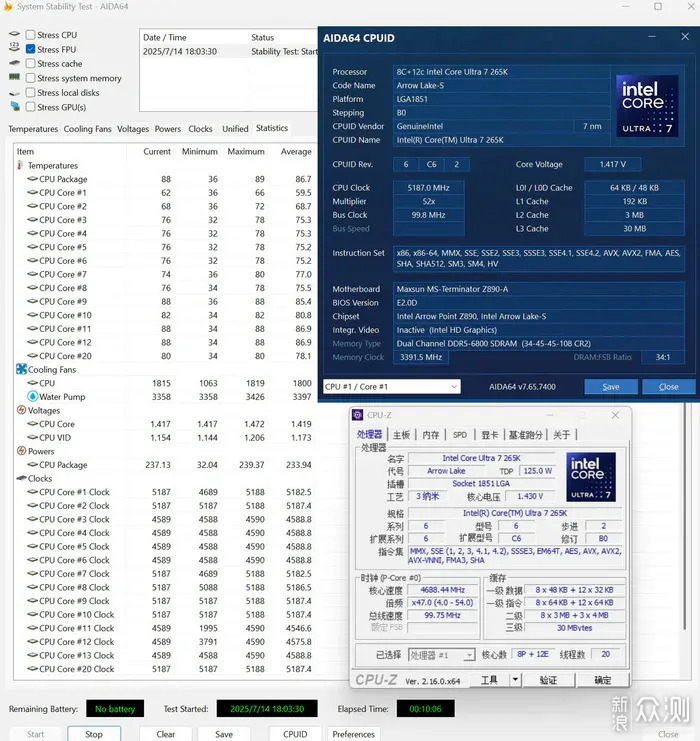
Task: Click the Date / Time column header
Action: (164, 37)
